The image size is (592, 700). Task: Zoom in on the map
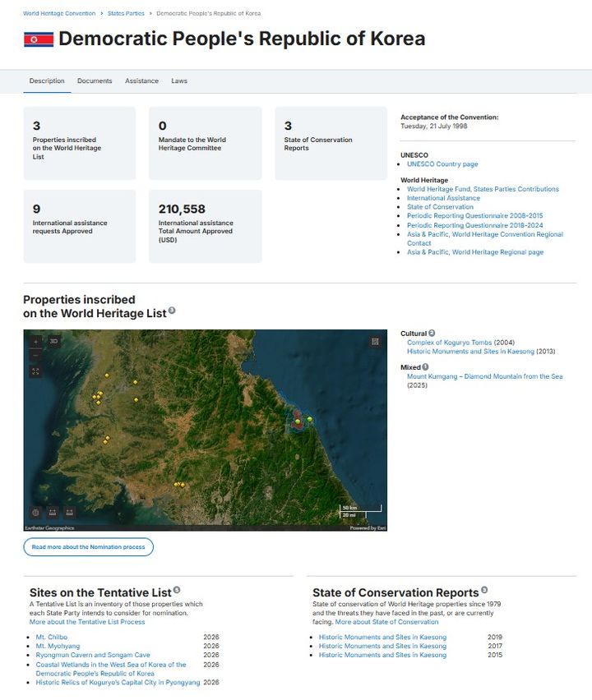tap(35, 342)
